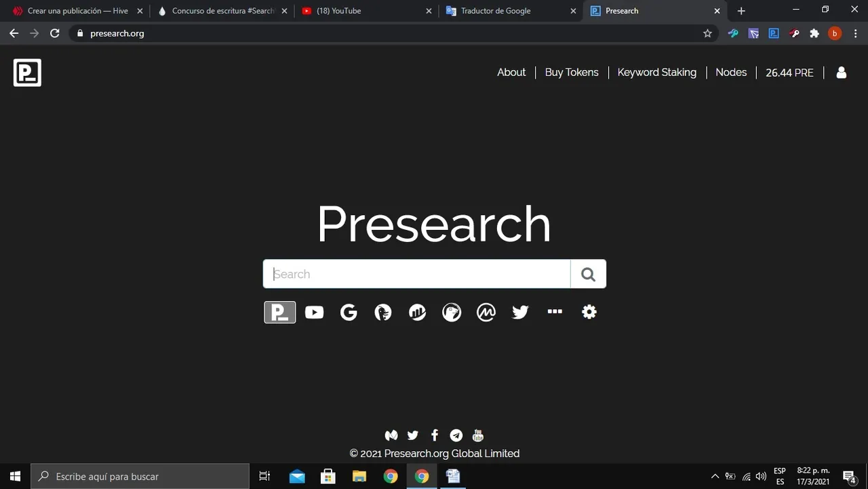Click the 26.44 PRE balance link
Screen dimensions: 868x489
click(789, 73)
